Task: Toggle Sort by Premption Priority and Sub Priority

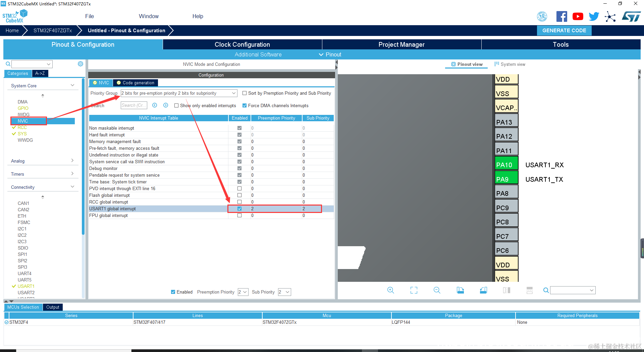Action: pyautogui.click(x=245, y=93)
